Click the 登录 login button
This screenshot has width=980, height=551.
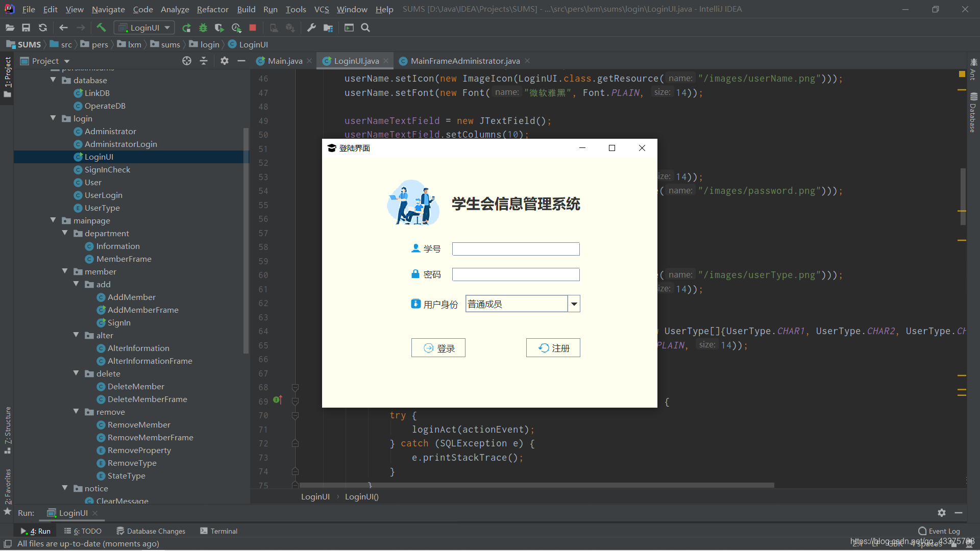[438, 348]
